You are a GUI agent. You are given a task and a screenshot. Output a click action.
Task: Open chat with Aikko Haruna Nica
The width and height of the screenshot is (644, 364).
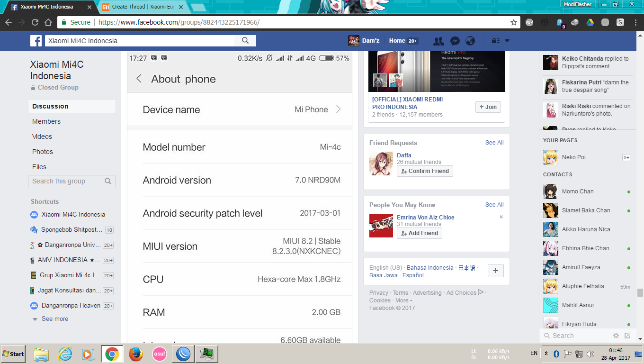[587, 229]
